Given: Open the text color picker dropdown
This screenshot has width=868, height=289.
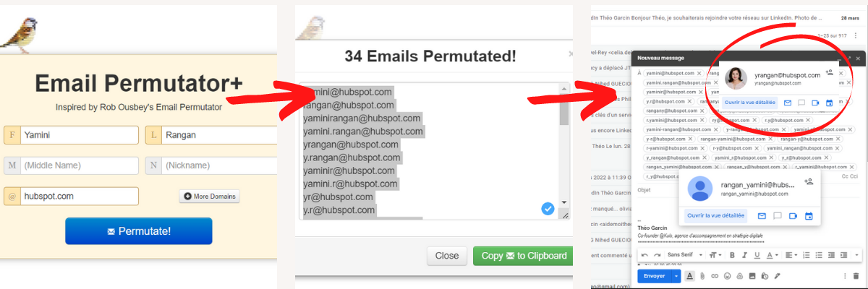Looking at the screenshot, I should click(x=773, y=255).
